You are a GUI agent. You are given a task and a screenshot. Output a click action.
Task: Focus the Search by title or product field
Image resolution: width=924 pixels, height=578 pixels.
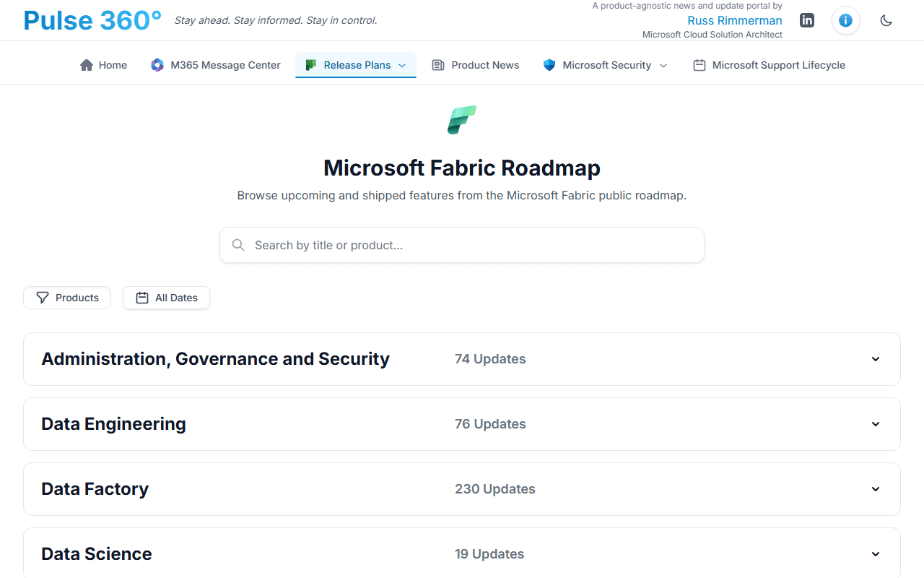(x=462, y=245)
